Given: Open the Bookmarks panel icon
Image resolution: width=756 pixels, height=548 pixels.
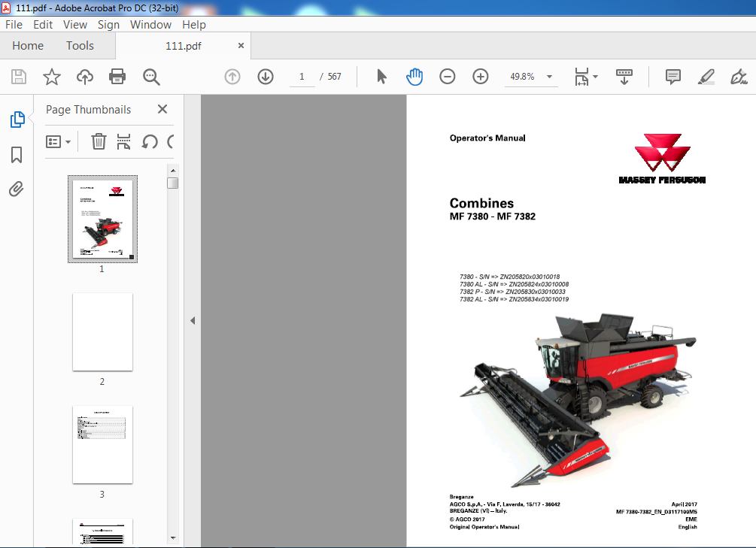Looking at the screenshot, I should coord(17,155).
